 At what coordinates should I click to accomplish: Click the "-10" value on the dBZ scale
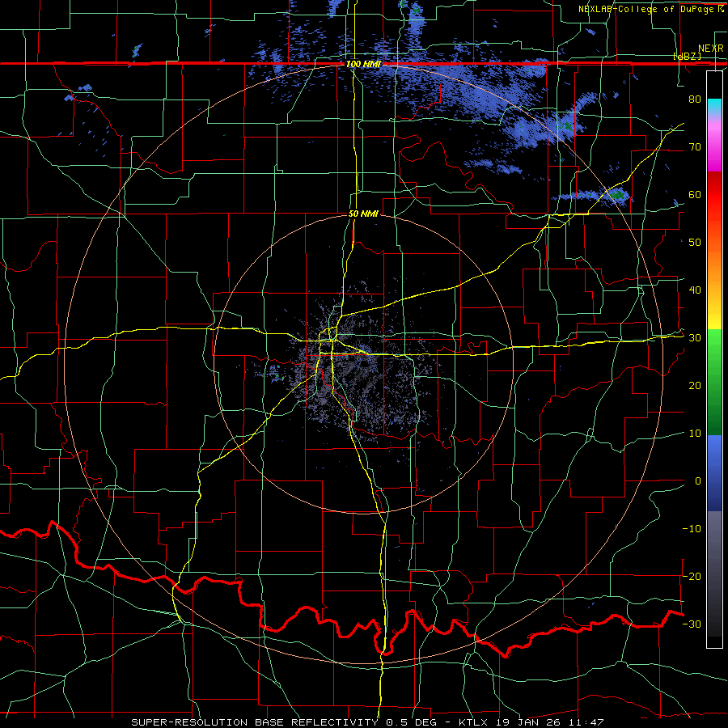click(x=692, y=529)
